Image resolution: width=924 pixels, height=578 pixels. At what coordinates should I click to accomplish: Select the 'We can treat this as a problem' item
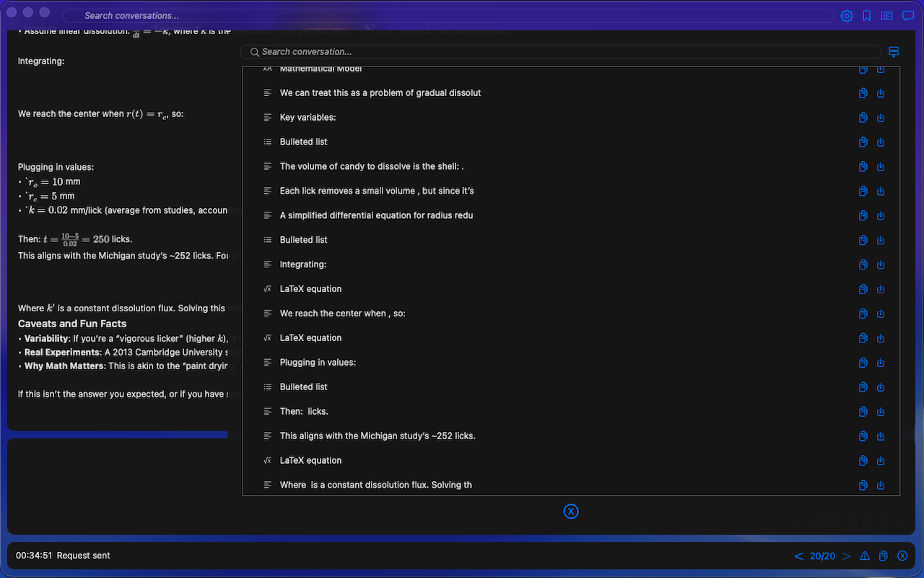[380, 93]
